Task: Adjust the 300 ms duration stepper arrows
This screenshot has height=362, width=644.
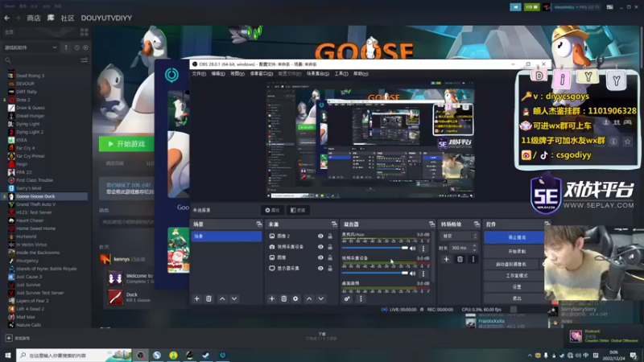Action: click(x=474, y=248)
